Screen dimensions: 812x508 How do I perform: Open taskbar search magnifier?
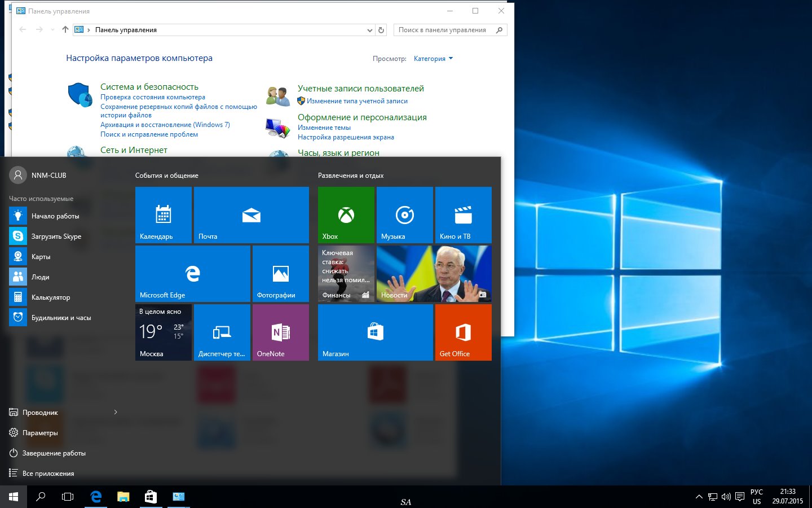(41, 497)
